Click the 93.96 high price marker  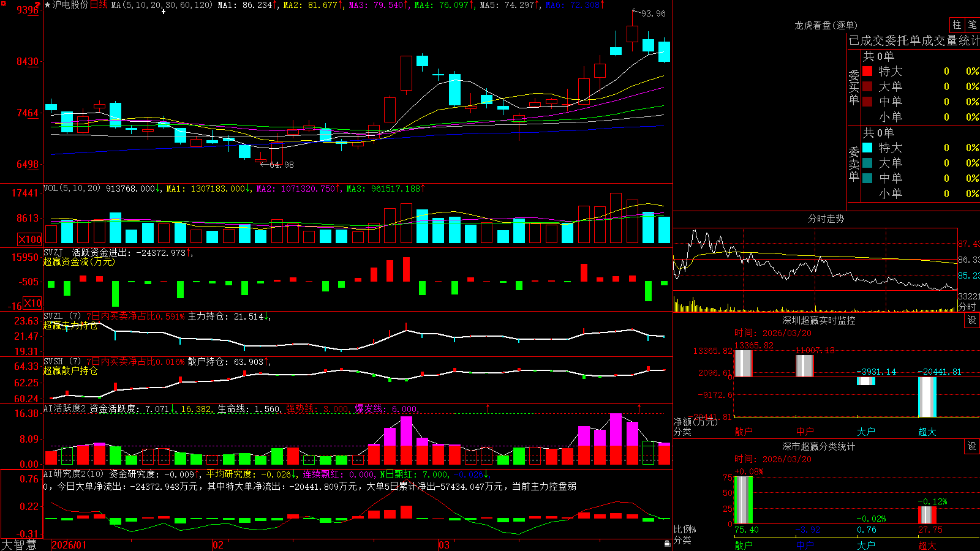[653, 13]
